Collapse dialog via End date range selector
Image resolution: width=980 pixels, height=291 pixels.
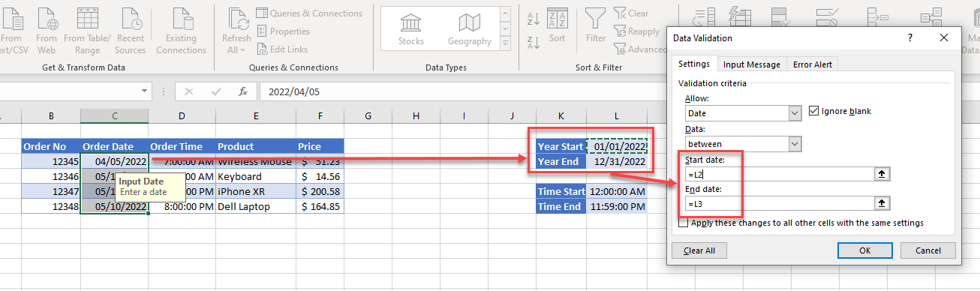pyautogui.click(x=882, y=202)
